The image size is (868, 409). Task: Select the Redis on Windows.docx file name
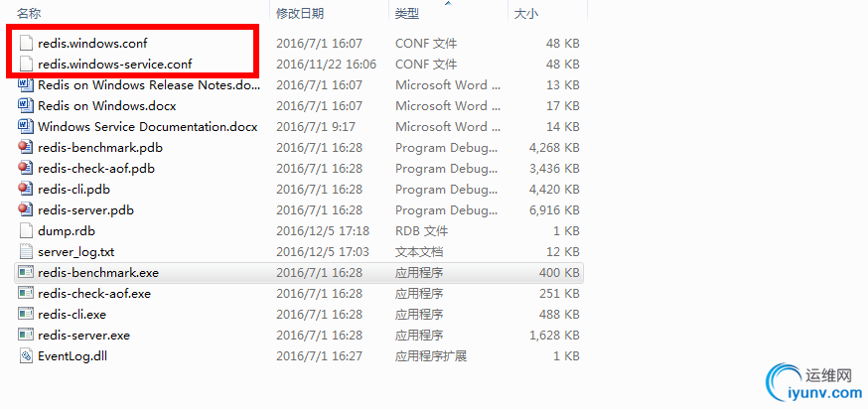[x=107, y=105]
